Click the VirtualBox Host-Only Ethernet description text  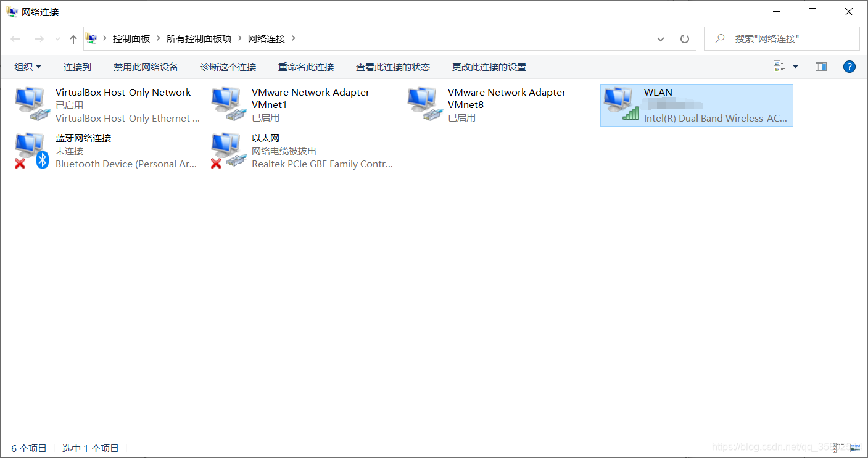click(128, 119)
